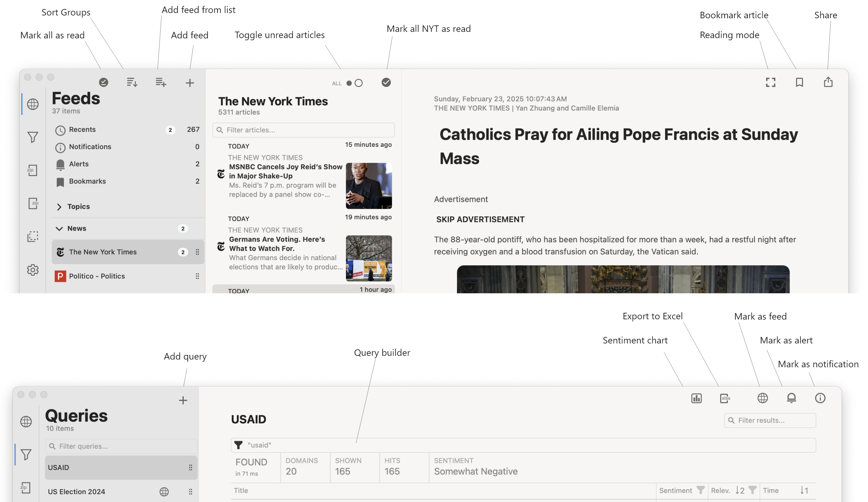This screenshot has width=868, height=502.
Task: Open the settings gear in Feeds sidebar
Action: pyautogui.click(x=33, y=270)
